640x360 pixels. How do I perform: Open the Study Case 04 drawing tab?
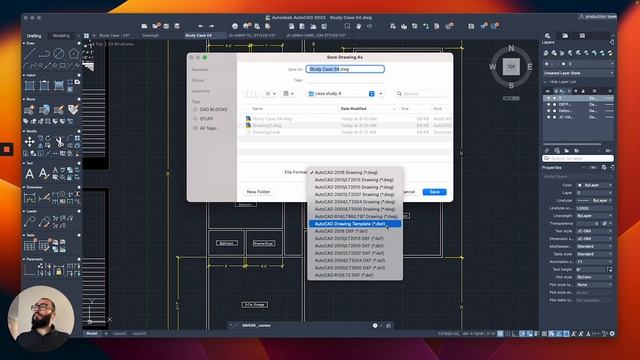coord(198,36)
